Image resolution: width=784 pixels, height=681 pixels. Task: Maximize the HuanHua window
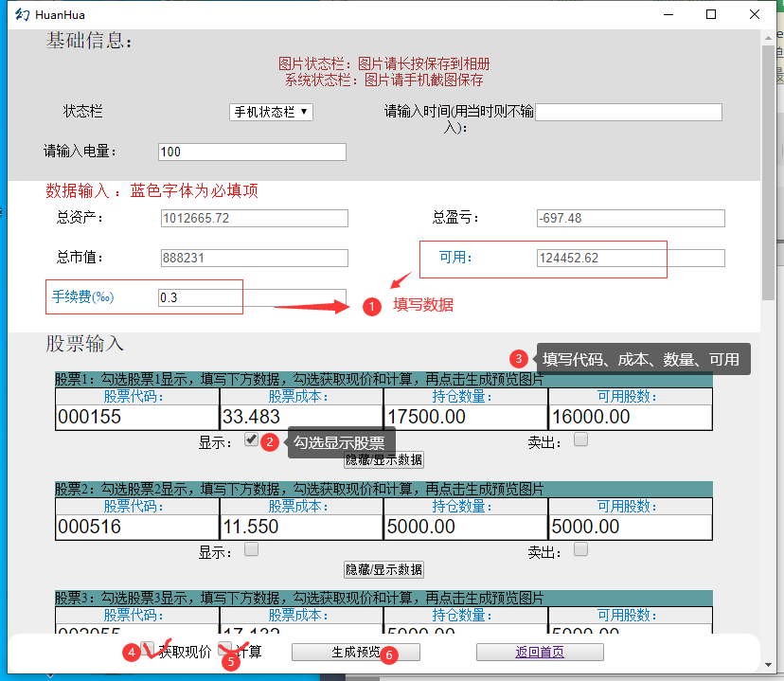pyautogui.click(x=711, y=14)
